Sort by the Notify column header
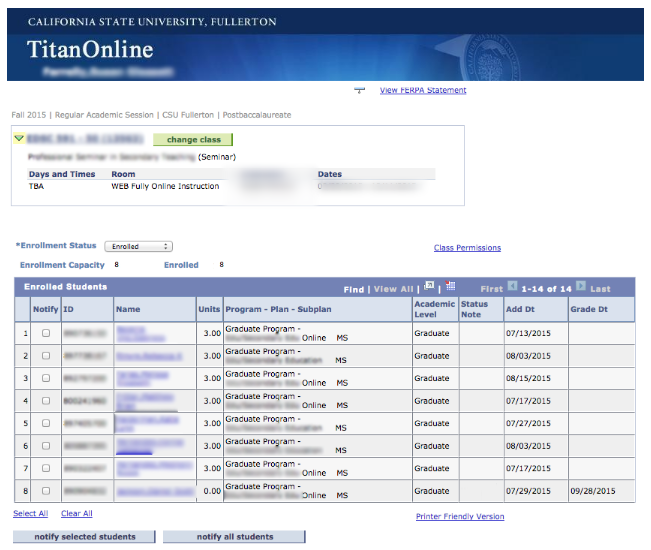 click(x=46, y=309)
